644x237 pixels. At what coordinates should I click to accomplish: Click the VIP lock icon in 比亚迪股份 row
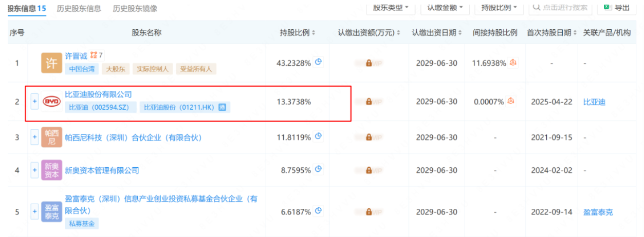coord(369,102)
